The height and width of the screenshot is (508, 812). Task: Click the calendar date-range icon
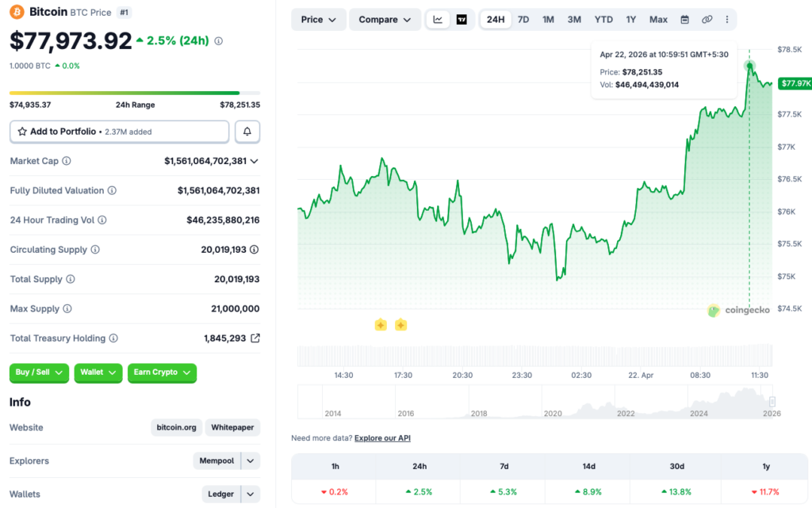[684, 19]
